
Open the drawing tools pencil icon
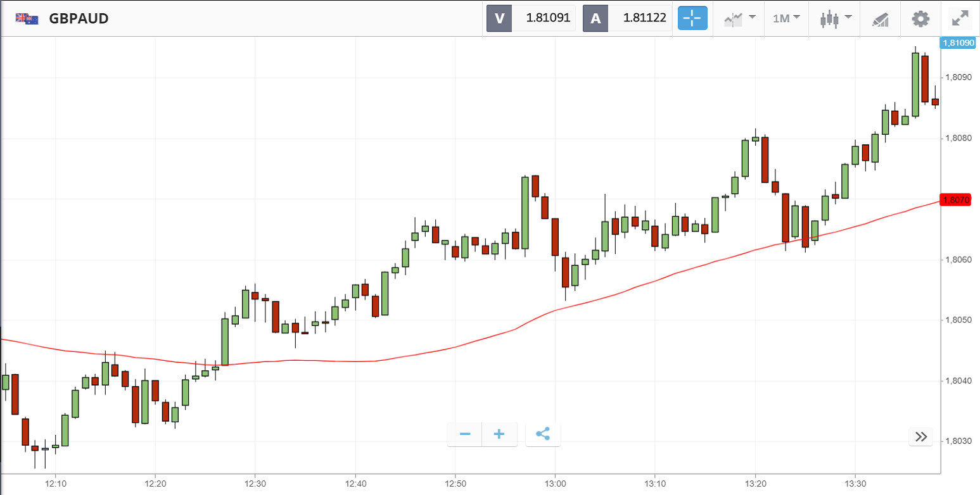point(881,19)
